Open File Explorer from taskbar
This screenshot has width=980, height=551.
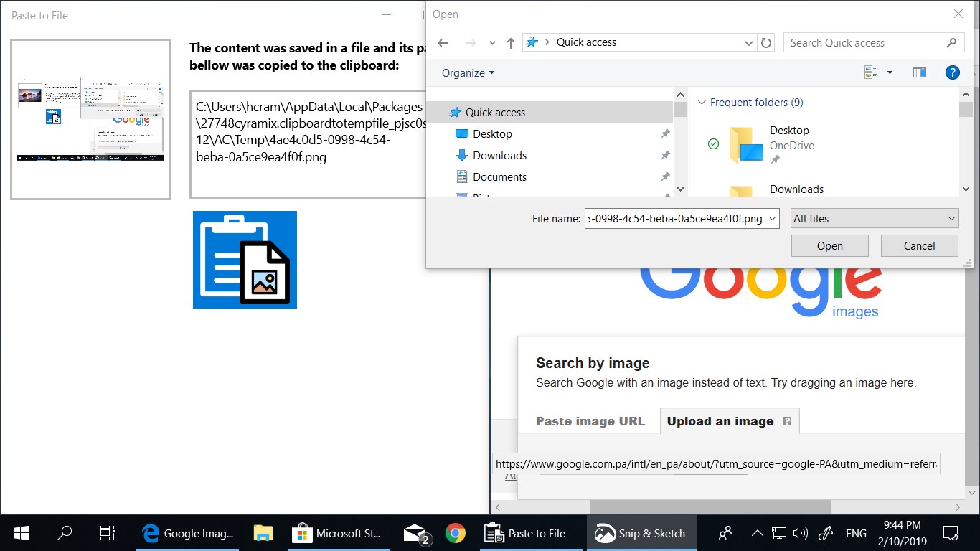click(263, 533)
